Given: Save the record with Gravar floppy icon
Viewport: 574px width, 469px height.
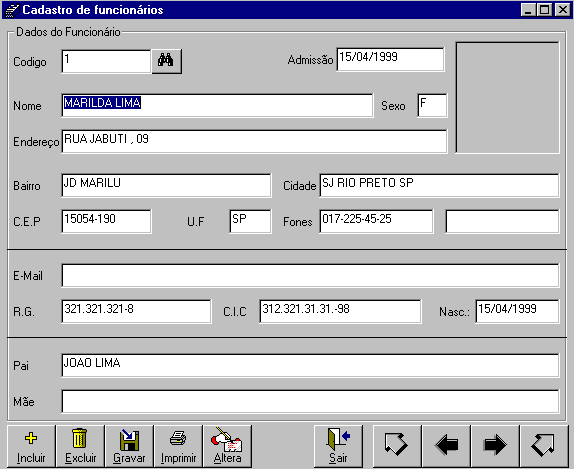Looking at the screenshot, I should coord(129,446).
